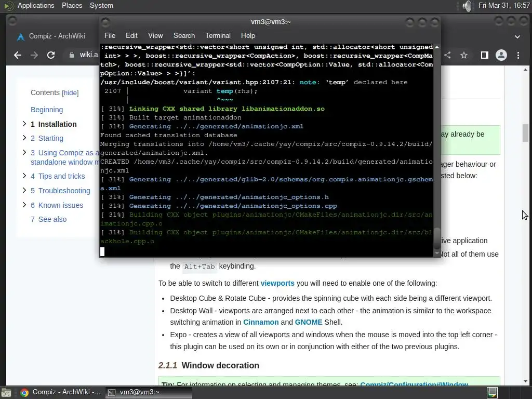Expand Installation section in contents

pyautogui.click(x=24, y=124)
